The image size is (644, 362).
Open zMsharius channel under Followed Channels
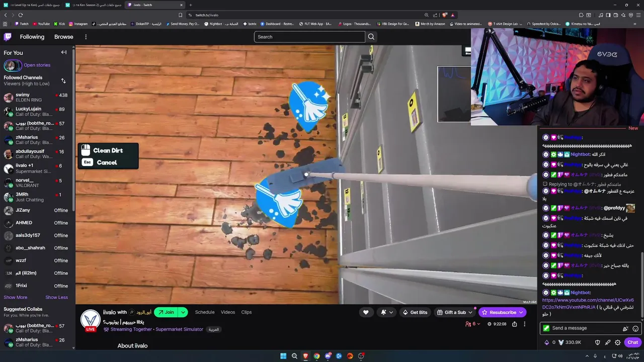(36, 140)
